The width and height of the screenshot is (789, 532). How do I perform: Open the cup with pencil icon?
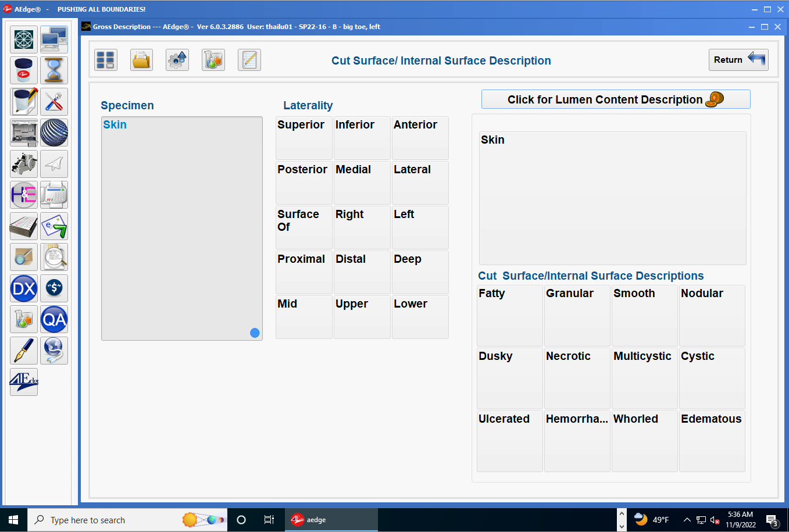coord(24,102)
